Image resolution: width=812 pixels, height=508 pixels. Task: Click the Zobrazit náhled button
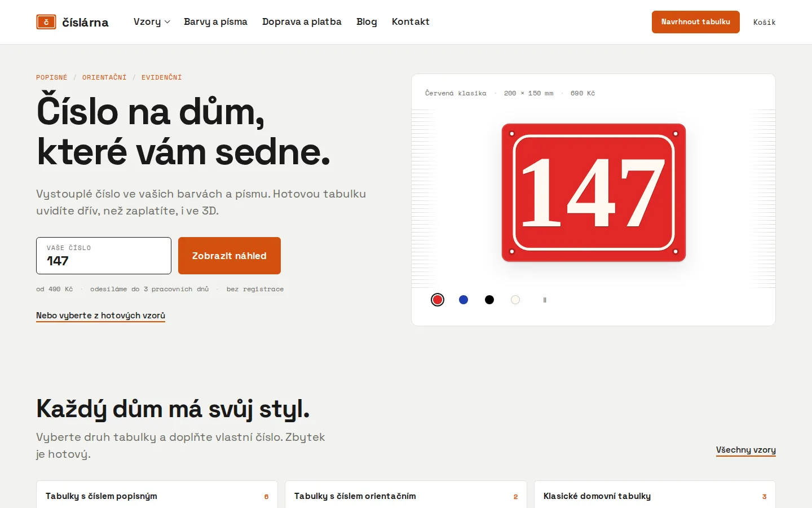pyautogui.click(x=230, y=256)
